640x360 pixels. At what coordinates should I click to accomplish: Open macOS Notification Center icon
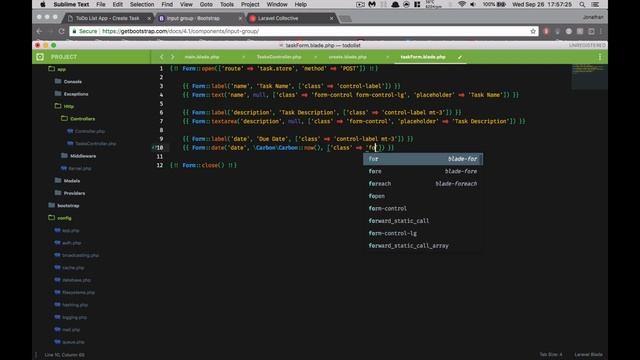(x=596, y=4)
